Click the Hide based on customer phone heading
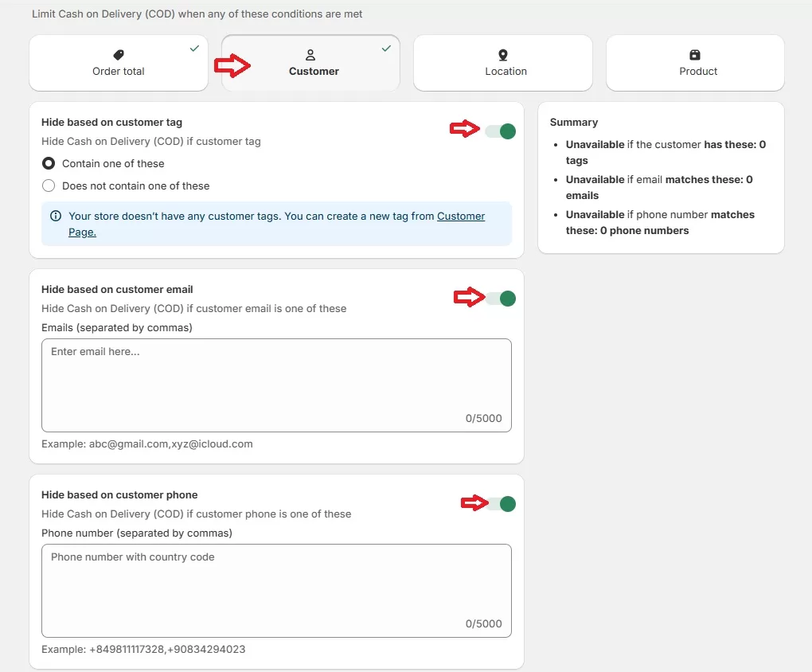The height and width of the screenshot is (672, 812). pyautogui.click(x=119, y=494)
